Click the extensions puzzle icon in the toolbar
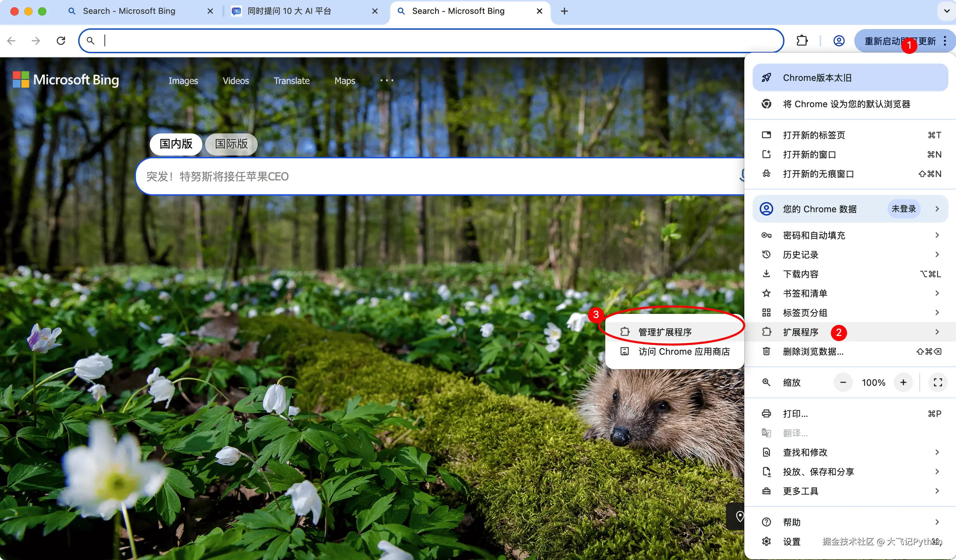Screen dimensions: 956x560 coord(802,40)
